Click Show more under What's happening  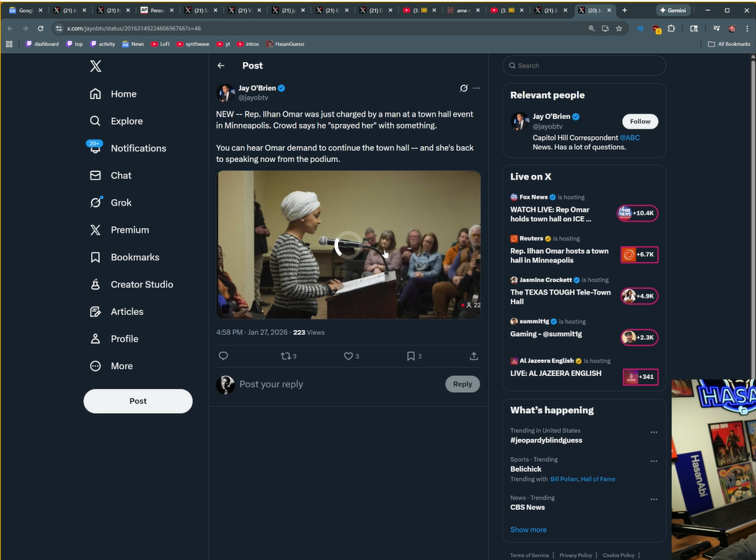point(528,530)
